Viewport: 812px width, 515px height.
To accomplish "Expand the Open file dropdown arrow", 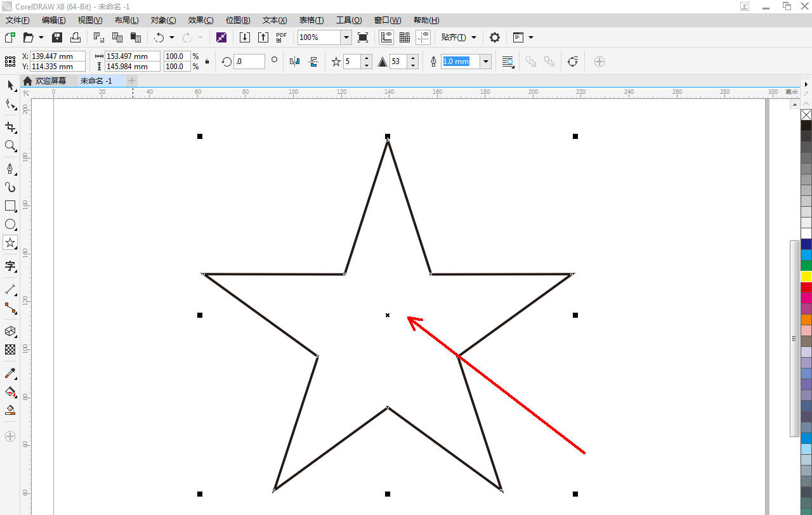I will click(x=41, y=37).
